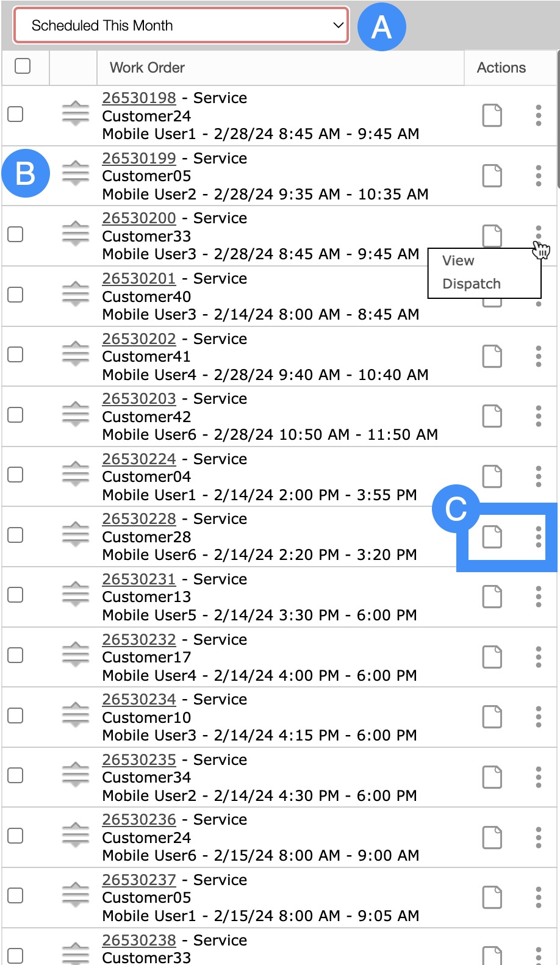
Task: Click the Work Order column header
Action: point(147,68)
